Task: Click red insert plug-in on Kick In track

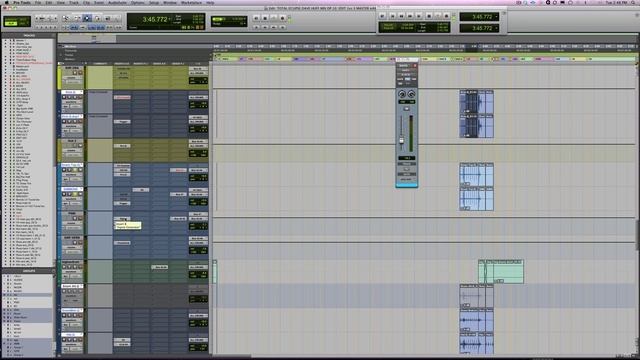Action: (x=122, y=97)
